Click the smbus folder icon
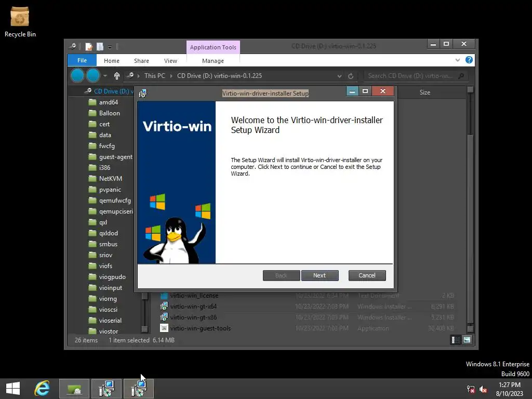 point(92,244)
